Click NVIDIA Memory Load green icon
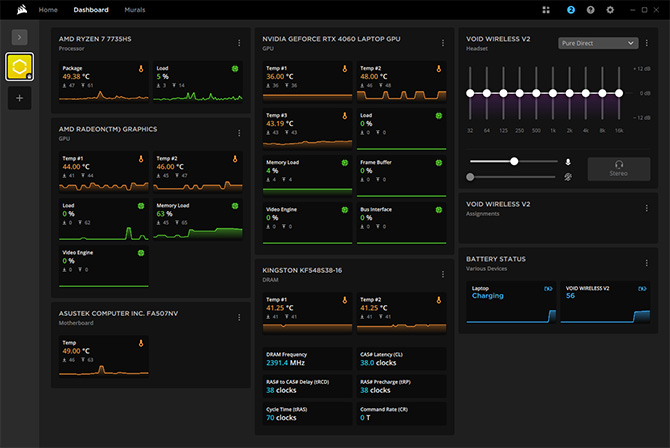 [345, 162]
